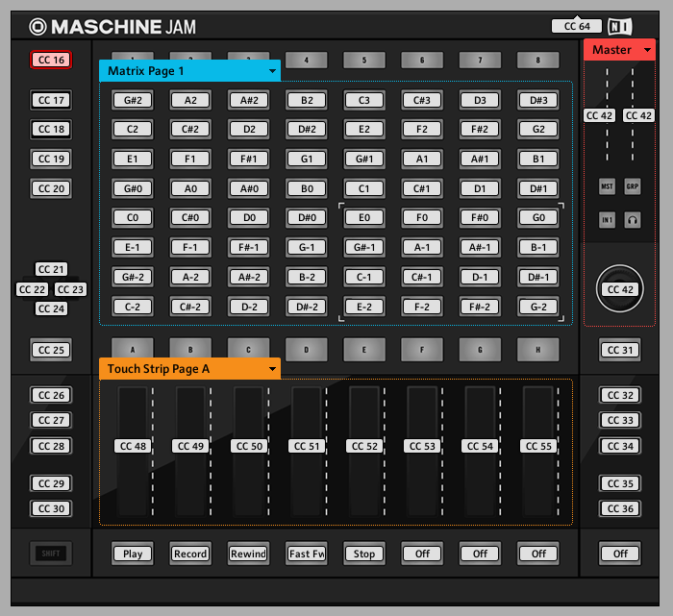Screen dimensions: 673x616
Task: Select the CC 51 touch strip
Action: click(x=307, y=446)
